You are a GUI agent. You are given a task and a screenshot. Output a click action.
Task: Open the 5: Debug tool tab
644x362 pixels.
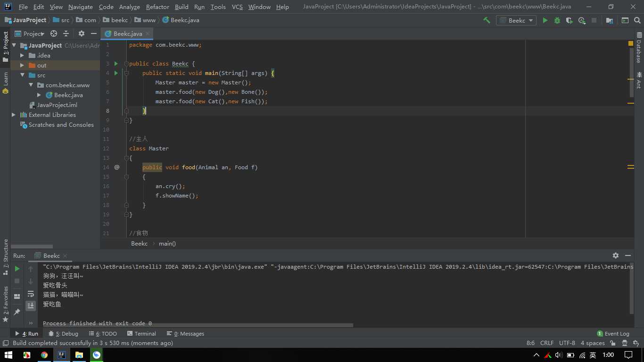click(x=64, y=334)
